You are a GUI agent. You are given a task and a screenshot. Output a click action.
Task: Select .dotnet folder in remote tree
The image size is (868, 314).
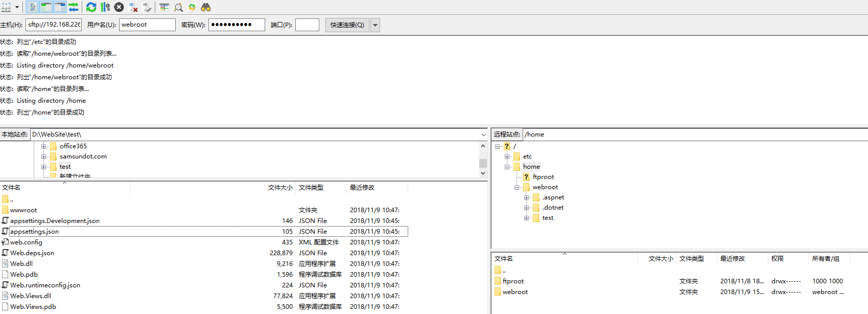click(x=553, y=208)
